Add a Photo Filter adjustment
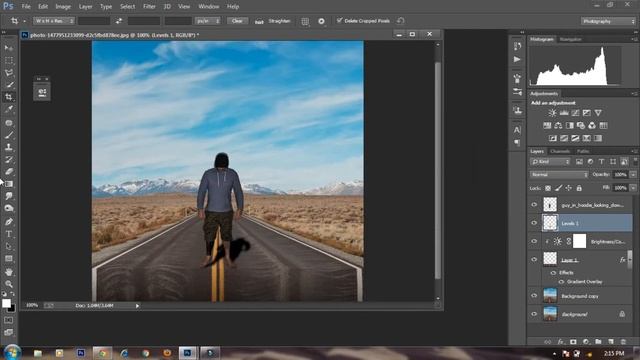The height and width of the screenshot is (360, 640). pyautogui.click(x=581, y=125)
